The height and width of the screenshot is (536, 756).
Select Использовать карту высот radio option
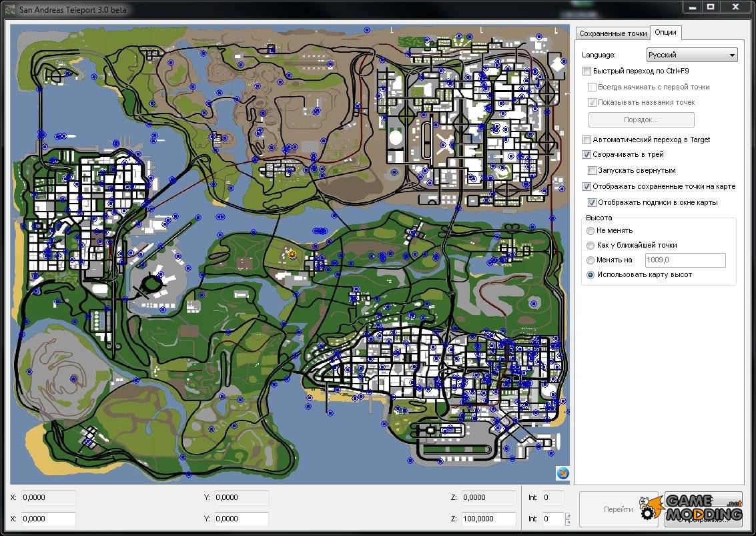[x=590, y=275]
